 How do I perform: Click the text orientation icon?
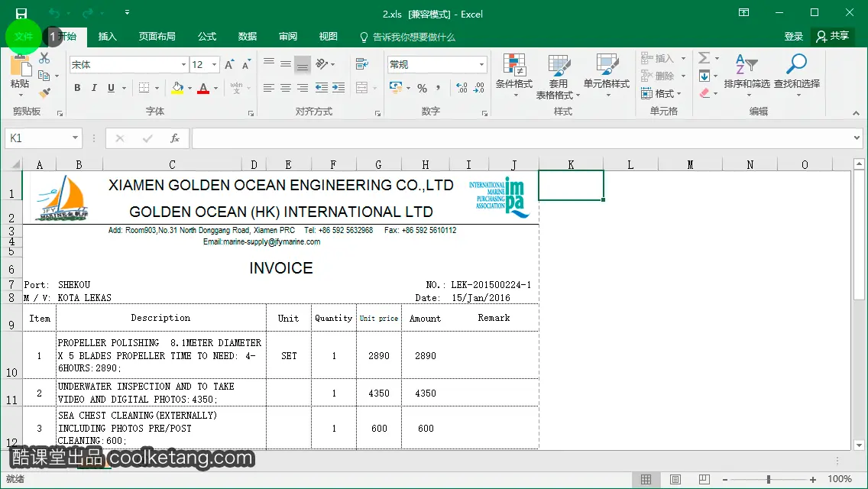pos(322,64)
